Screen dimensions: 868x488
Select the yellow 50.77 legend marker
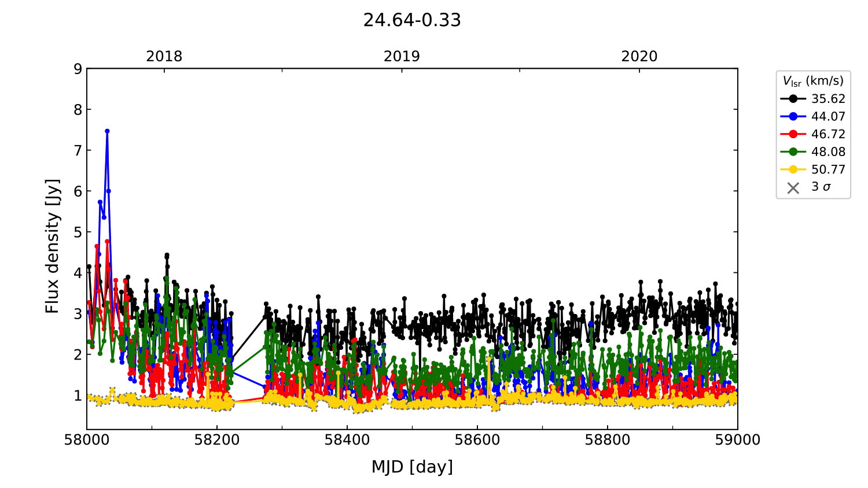(793, 169)
